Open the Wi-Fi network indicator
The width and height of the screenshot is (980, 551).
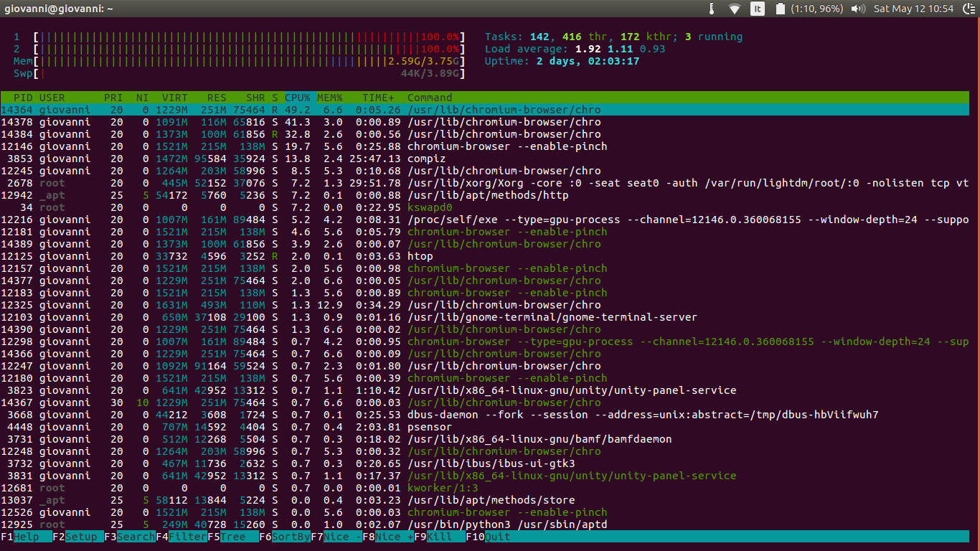click(x=734, y=9)
